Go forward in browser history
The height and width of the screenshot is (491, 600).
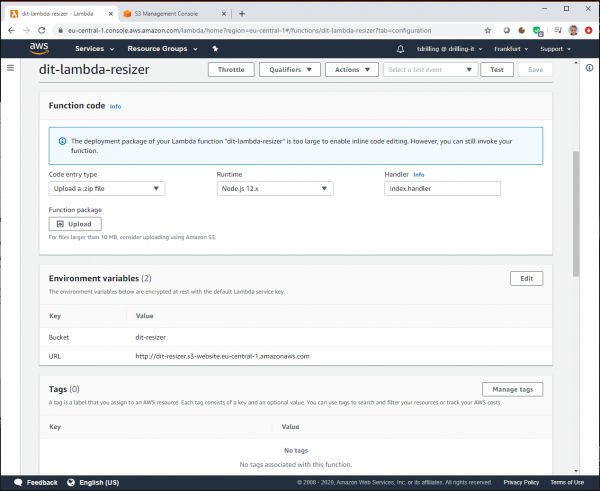tap(26, 30)
